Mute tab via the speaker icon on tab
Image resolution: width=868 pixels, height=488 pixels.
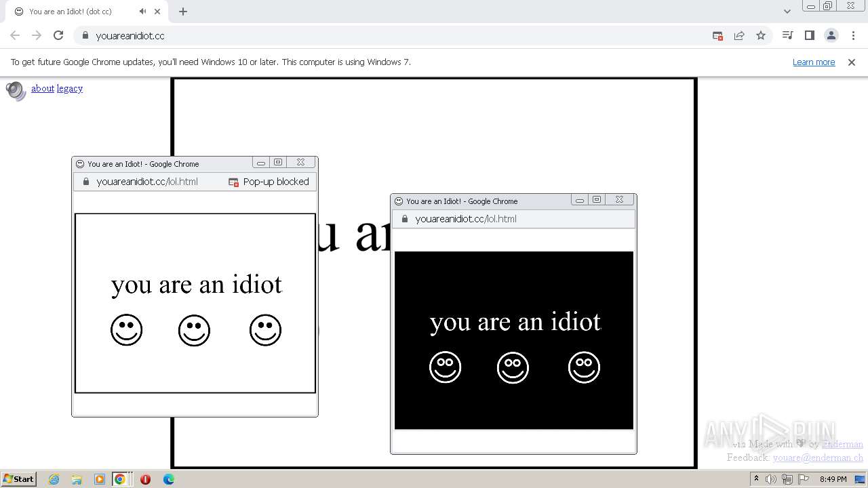point(143,11)
